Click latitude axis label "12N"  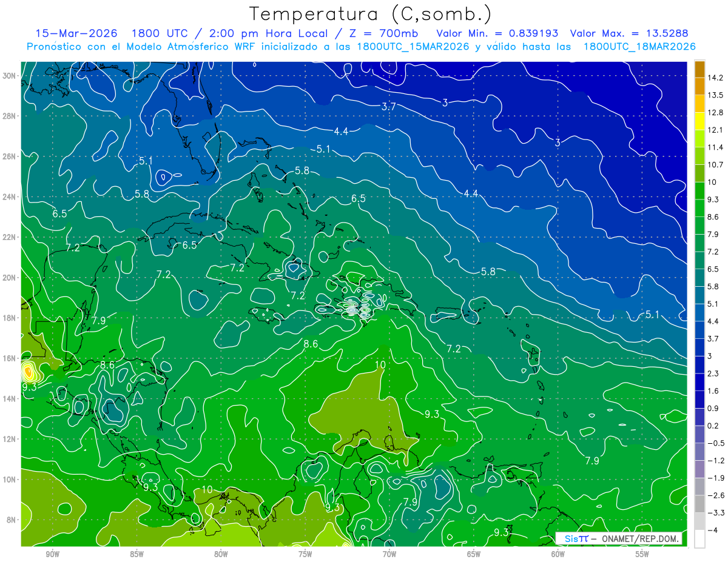[x=9, y=439]
